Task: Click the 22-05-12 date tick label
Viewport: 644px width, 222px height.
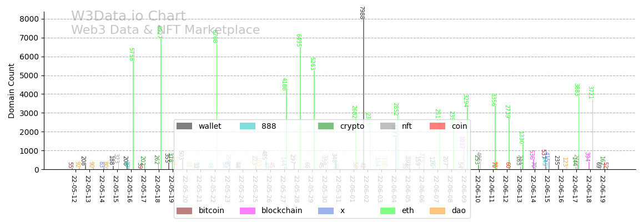Action: click(x=74, y=189)
